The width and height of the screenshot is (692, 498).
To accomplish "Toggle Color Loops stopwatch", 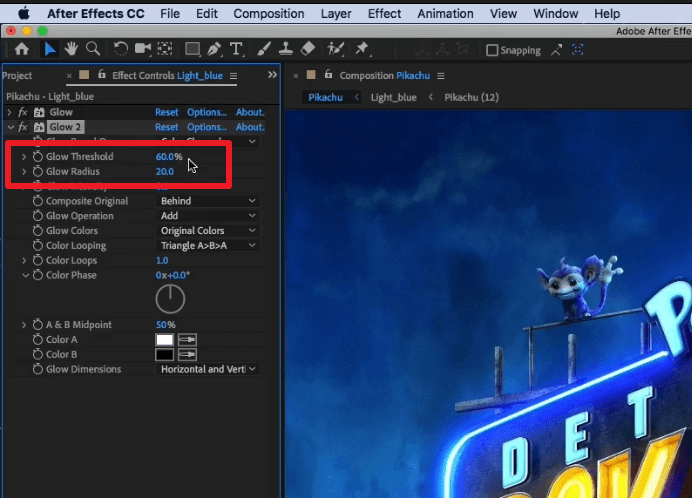I will click(38, 260).
